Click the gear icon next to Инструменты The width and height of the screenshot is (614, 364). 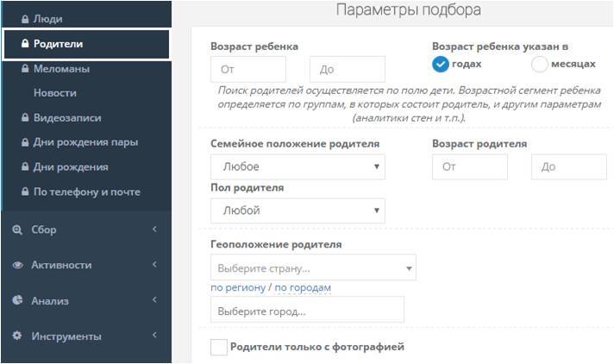[x=17, y=336]
